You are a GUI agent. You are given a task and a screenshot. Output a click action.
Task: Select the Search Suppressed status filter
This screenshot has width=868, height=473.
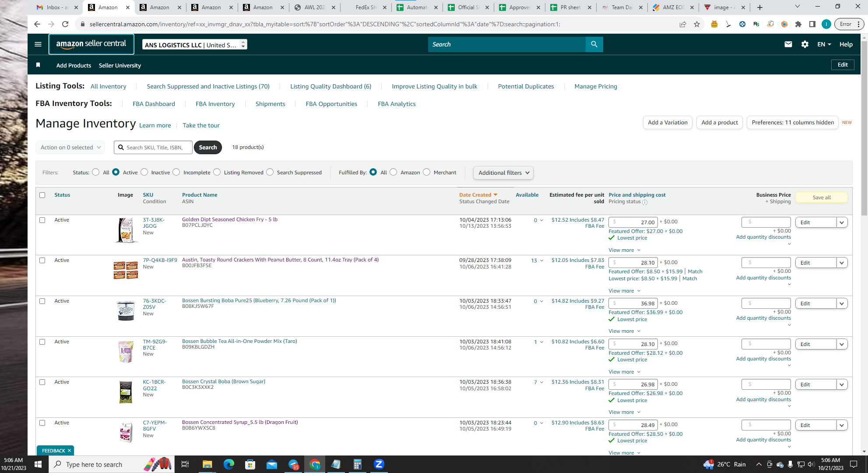coord(270,172)
